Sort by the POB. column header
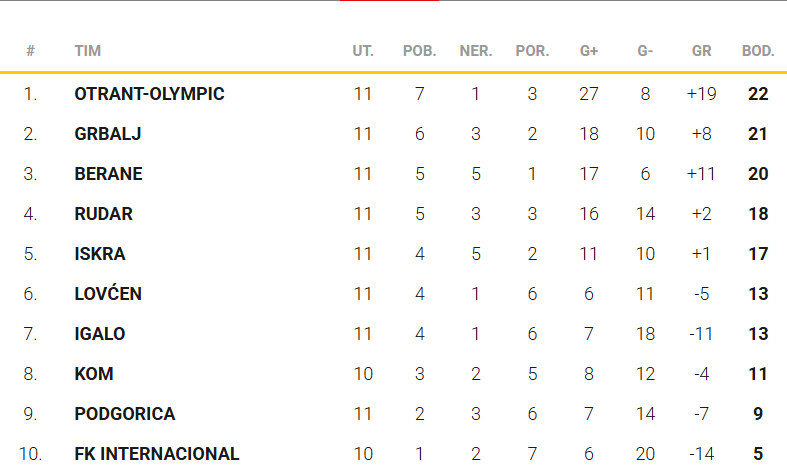The width and height of the screenshot is (787, 473). 419,51
